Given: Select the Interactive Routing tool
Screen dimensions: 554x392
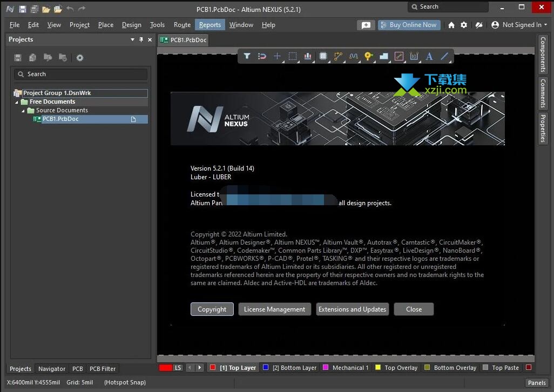Looking at the screenshot, I should tap(338, 56).
